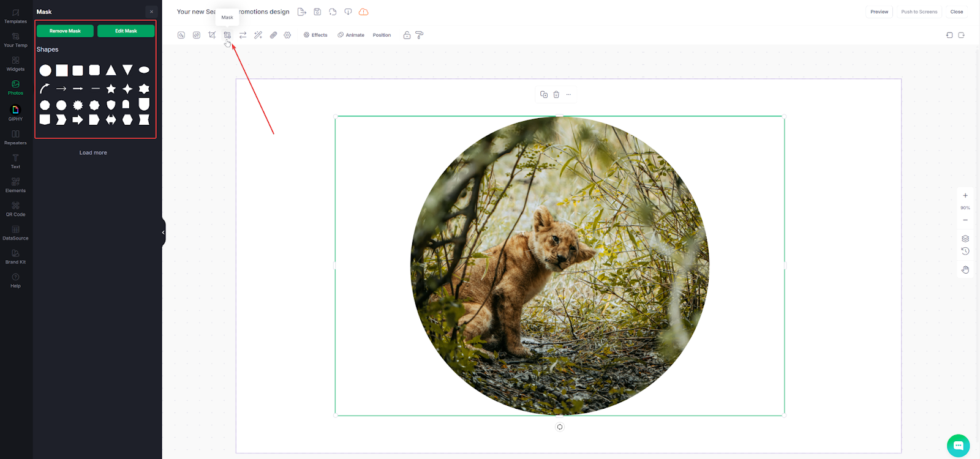Activate the hand pan tool
980x459 pixels.
click(x=965, y=269)
